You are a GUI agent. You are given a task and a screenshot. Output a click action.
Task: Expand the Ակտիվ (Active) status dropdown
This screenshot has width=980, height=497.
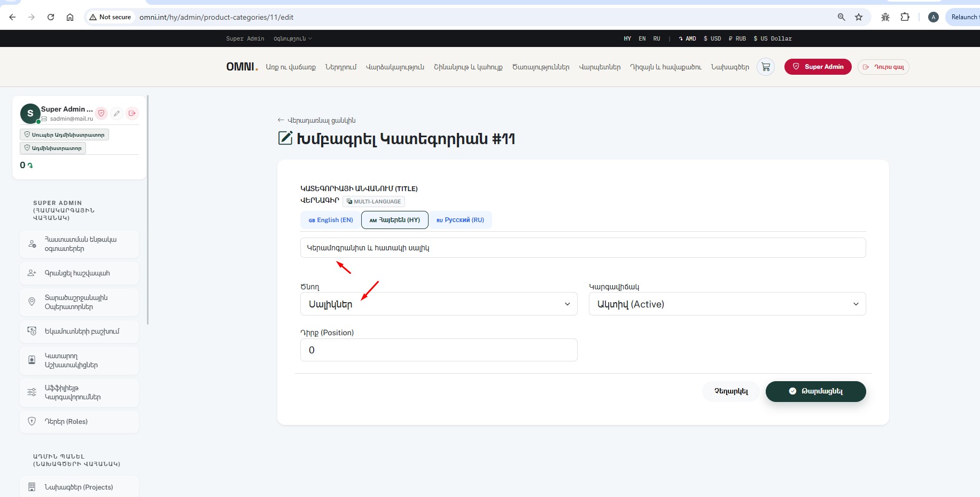tap(727, 304)
